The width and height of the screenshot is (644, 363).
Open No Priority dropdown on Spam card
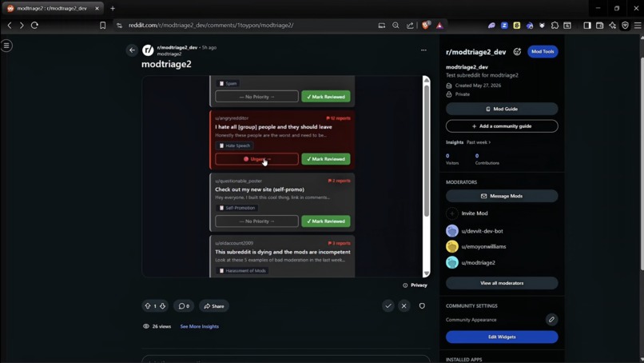pyautogui.click(x=256, y=97)
